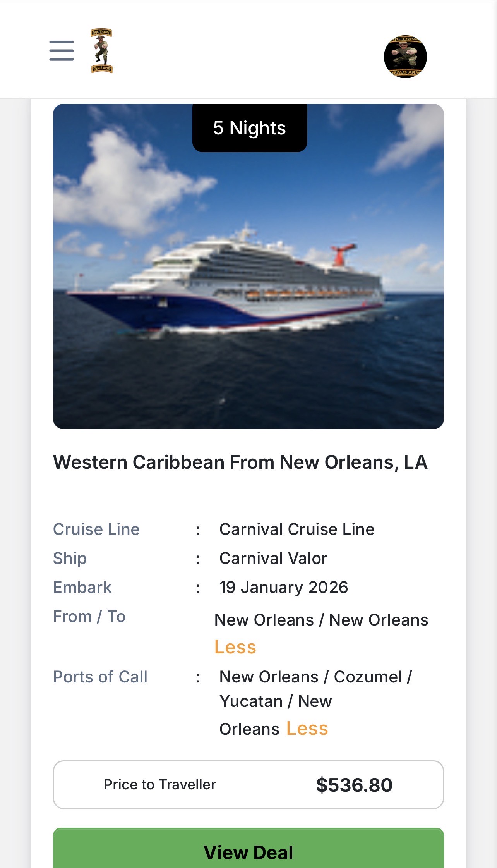Click the From / To field label
The height and width of the screenshot is (868, 497).
tap(89, 617)
